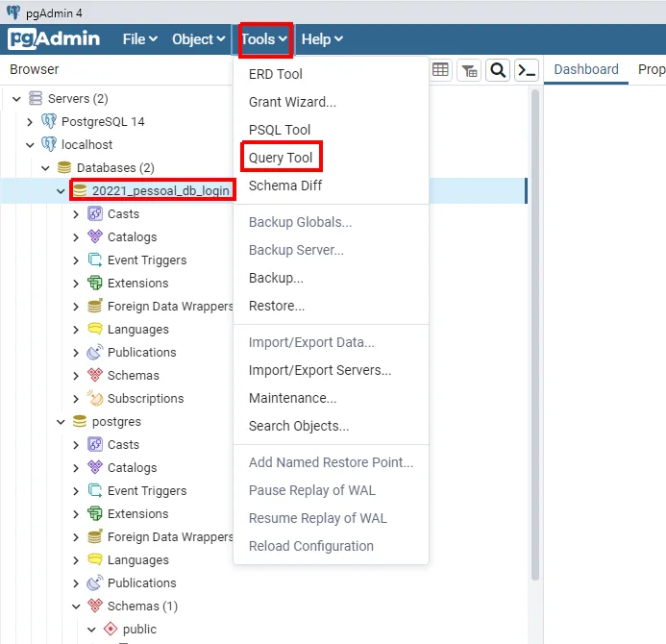The height and width of the screenshot is (644, 666).
Task: Click the Extensions icon under 20221_pessoal_db_login
Action: pos(95,283)
